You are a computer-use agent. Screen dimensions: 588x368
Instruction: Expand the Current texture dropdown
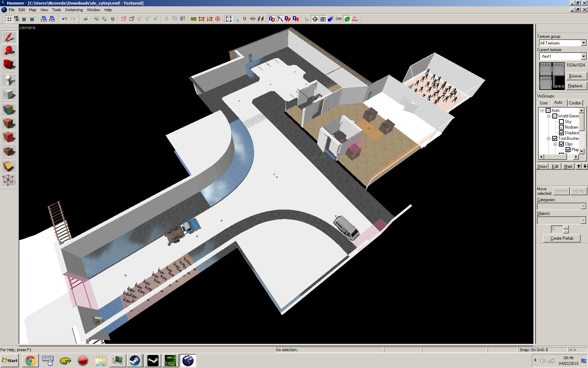[583, 56]
